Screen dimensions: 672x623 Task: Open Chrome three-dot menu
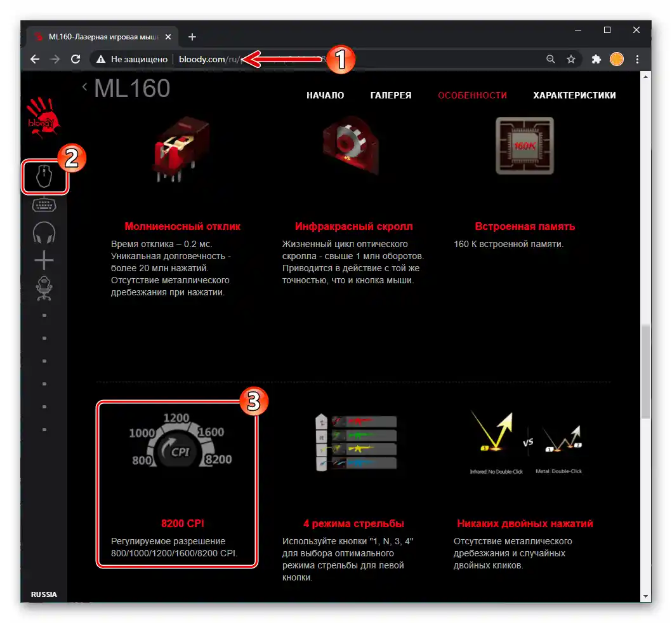click(637, 59)
